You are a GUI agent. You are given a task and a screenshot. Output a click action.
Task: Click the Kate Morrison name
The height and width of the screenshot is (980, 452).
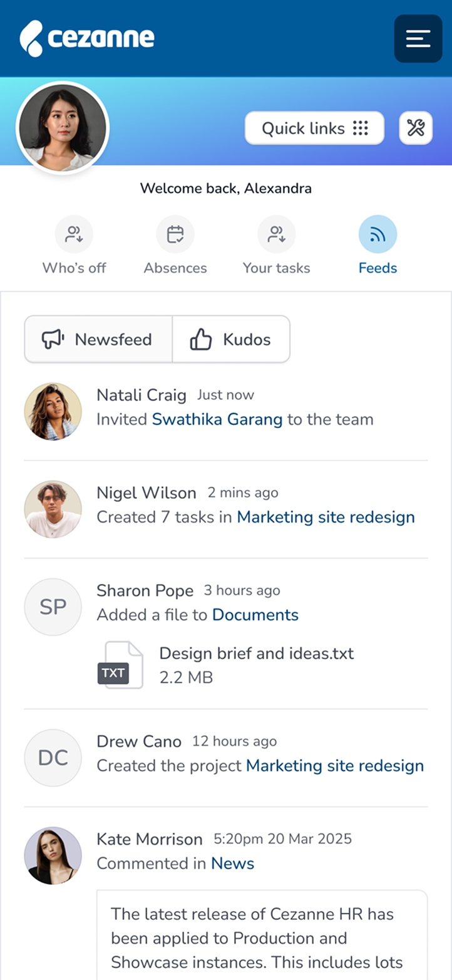pyautogui.click(x=150, y=839)
